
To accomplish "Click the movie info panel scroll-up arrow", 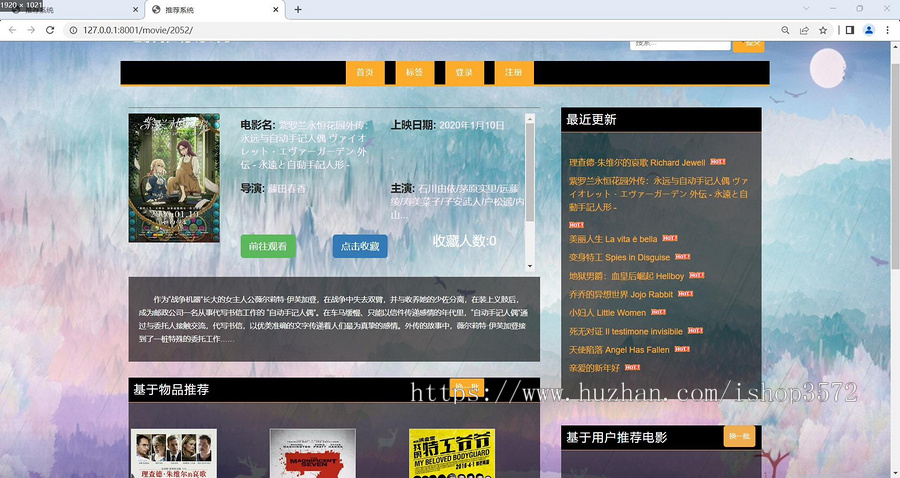I will click(530, 118).
